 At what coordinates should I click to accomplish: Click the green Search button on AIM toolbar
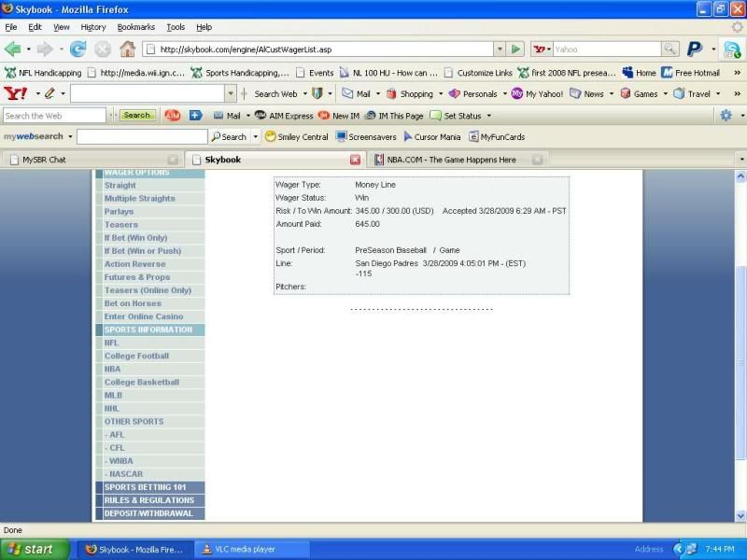[137, 115]
